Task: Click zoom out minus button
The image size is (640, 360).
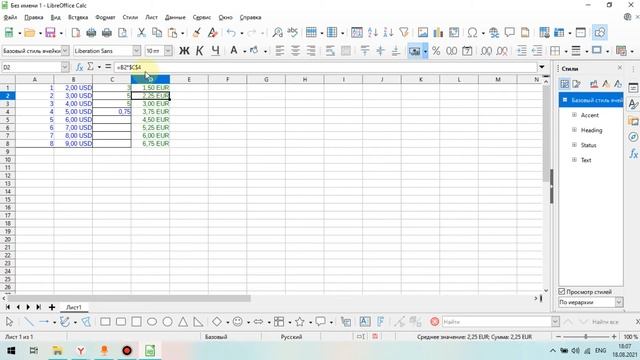Action: tap(558, 337)
